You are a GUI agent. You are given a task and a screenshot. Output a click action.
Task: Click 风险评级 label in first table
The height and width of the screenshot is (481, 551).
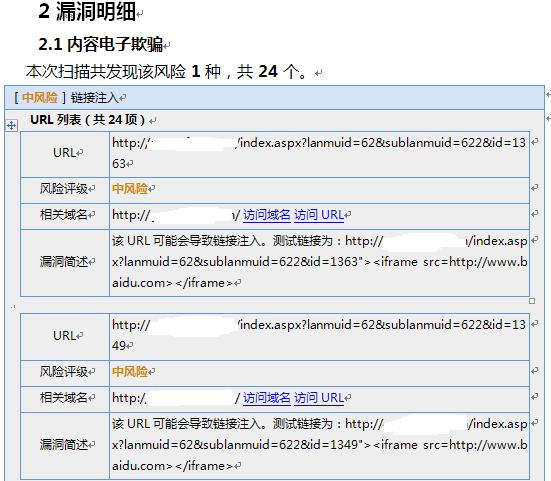[x=64, y=189]
